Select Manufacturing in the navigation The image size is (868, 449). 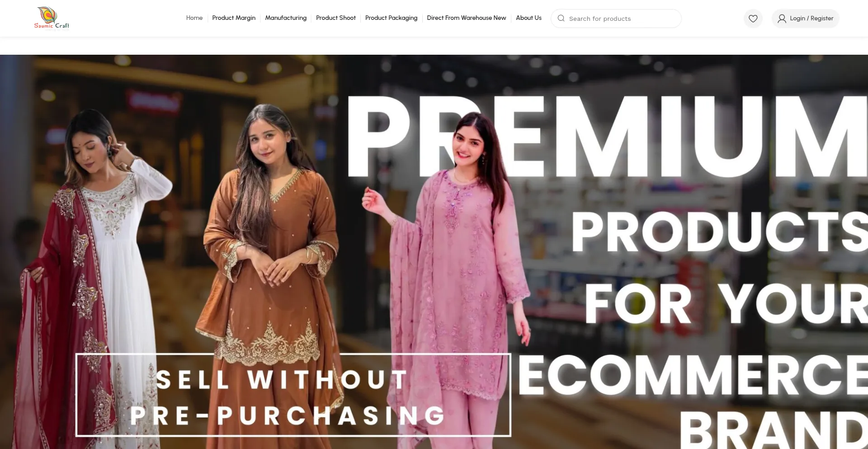pyautogui.click(x=286, y=18)
